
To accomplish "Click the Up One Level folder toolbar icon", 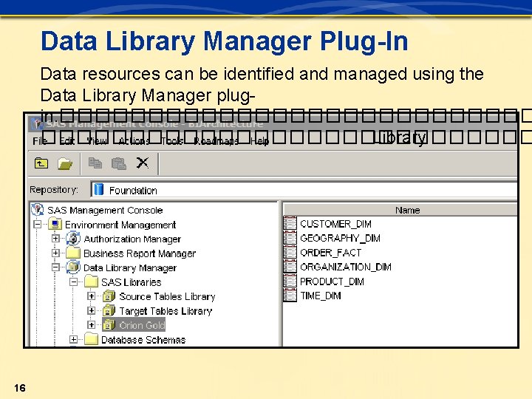I will point(41,163).
